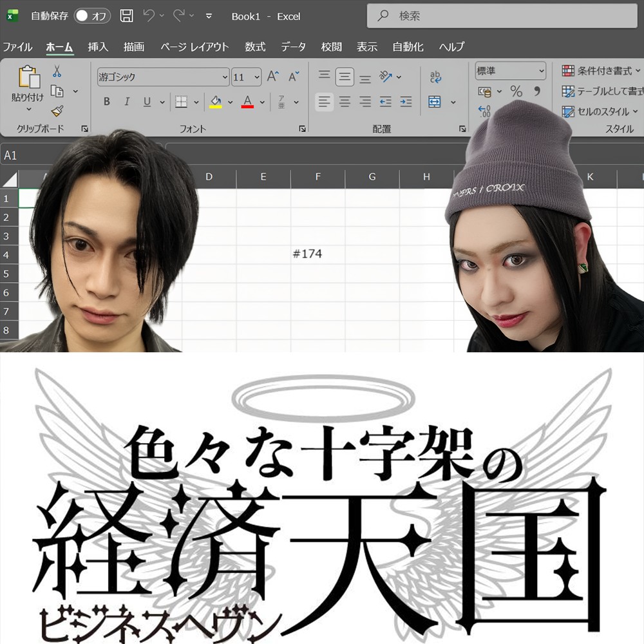Click the Percent Style icon

point(516,91)
